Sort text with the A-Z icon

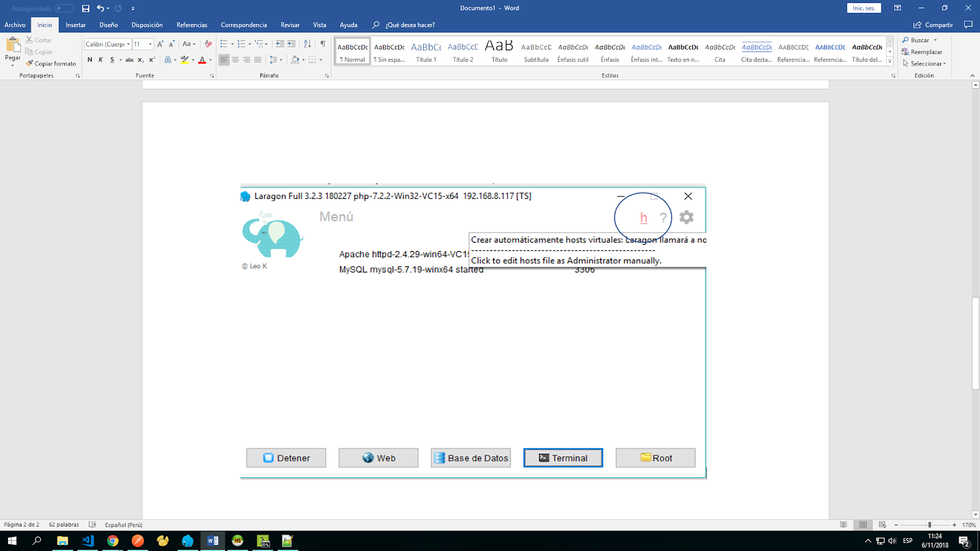point(307,44)
